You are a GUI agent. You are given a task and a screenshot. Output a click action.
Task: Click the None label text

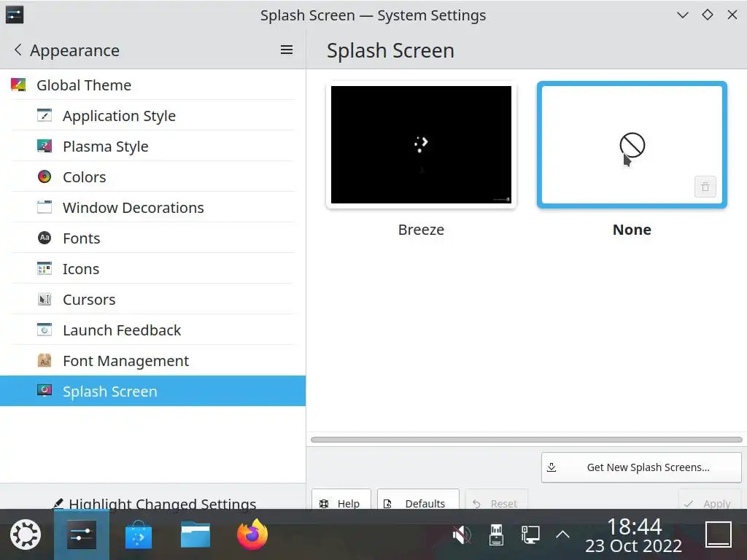[632, 230]
